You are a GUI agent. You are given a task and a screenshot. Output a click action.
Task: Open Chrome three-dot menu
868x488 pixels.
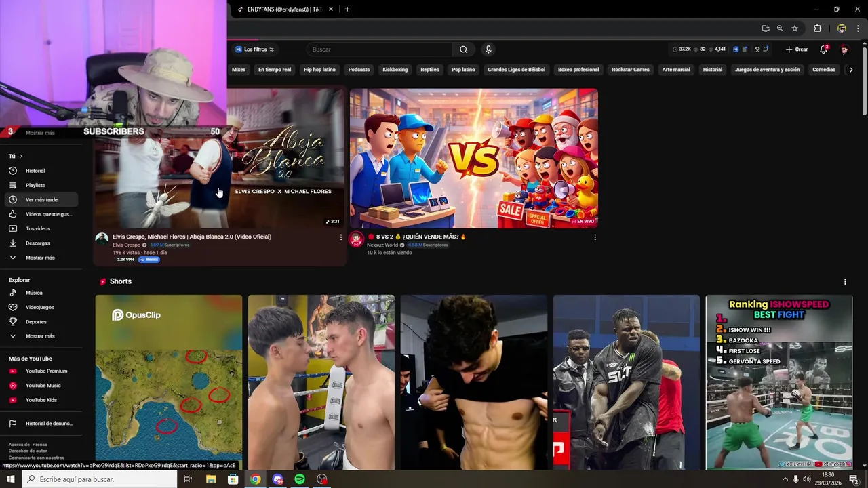pos(858,28)
